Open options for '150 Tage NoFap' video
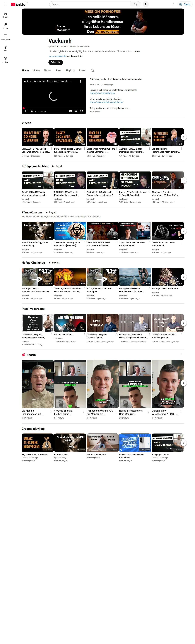The height and width of the screenshot is (644, 195). click(52, 289)
